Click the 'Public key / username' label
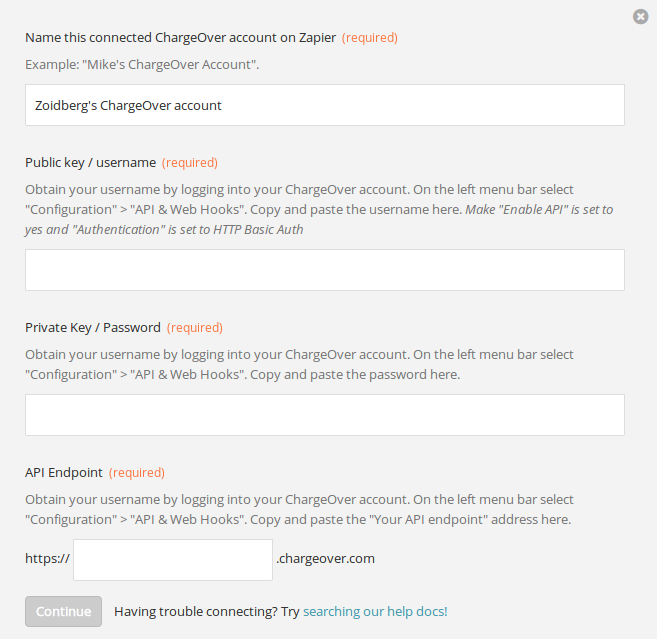The height and width of the screenshot is (639, 657). coord(91,163)
